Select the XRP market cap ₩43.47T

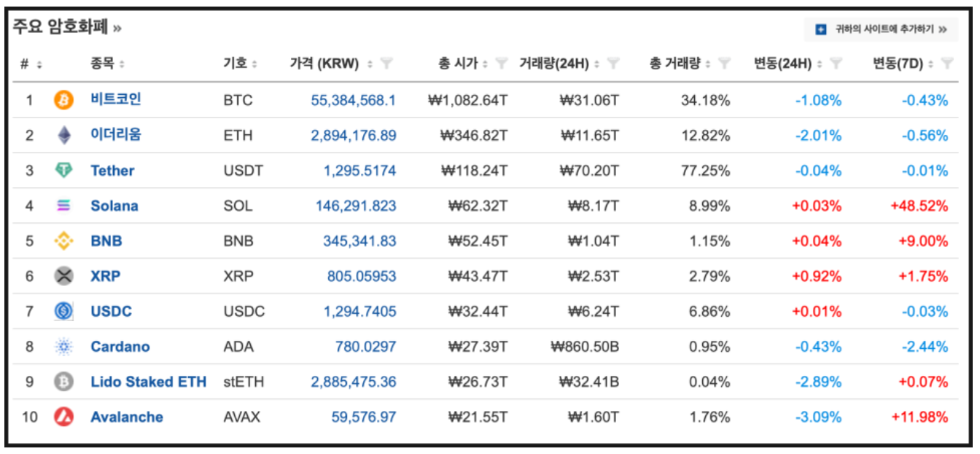pyautogui.click(x=478, y=276)
